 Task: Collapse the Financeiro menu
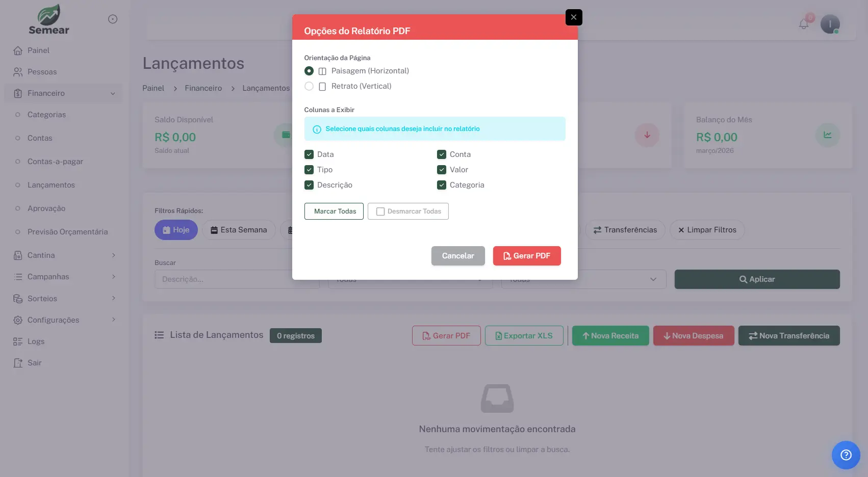(113, 93)
